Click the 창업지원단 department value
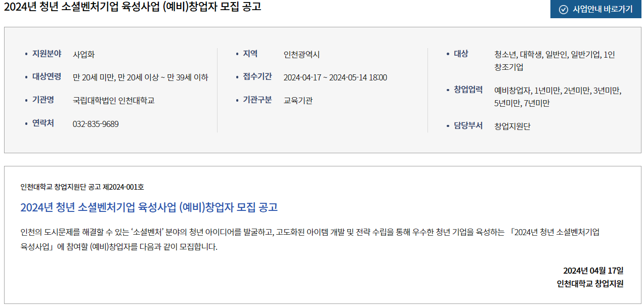Image resolution: width=644 pixels, height=306 pixels. point(512,126)
